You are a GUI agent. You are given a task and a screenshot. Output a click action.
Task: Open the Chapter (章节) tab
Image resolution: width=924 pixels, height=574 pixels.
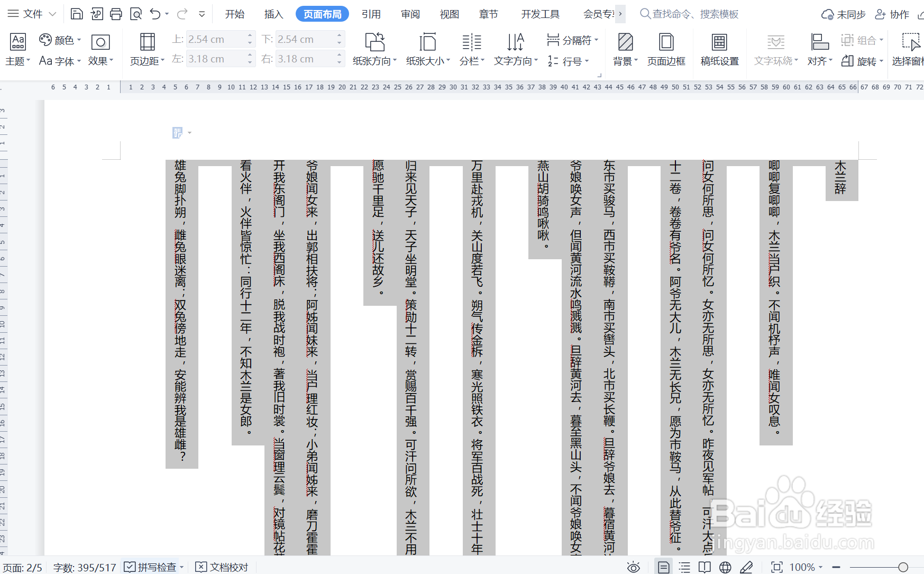488,14
